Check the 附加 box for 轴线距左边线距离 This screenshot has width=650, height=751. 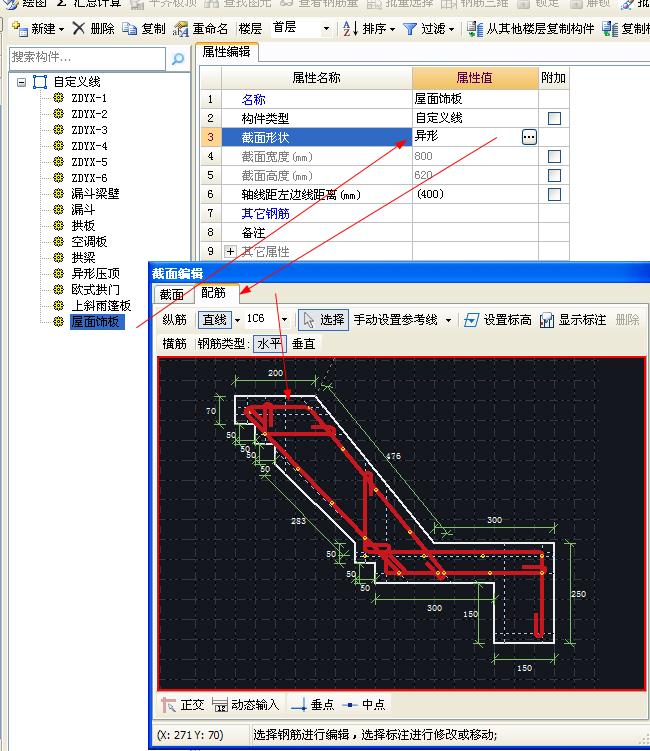(554, 194)
